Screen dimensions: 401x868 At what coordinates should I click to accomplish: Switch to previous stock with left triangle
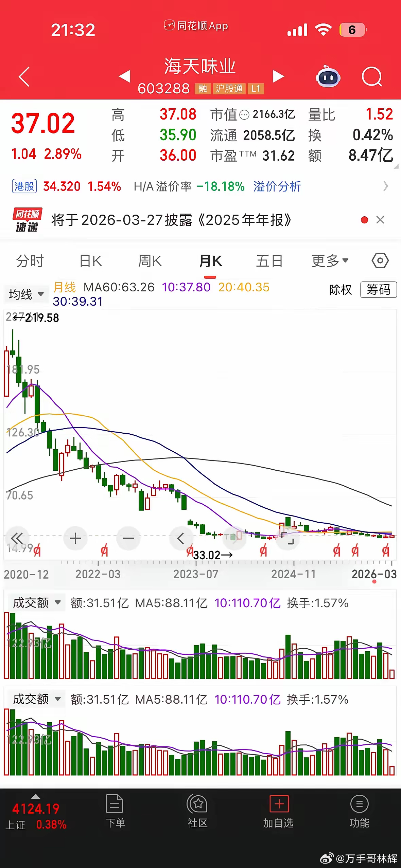click(x=124, y=76)
